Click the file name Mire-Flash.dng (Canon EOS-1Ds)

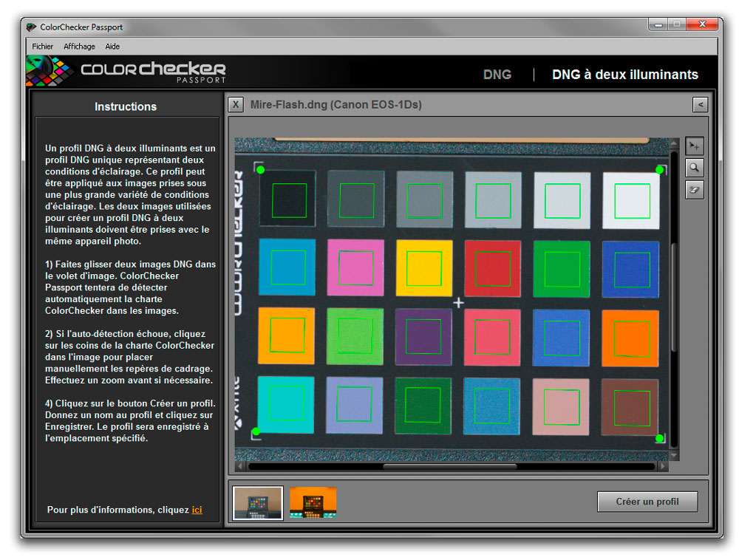coord(336,105)
